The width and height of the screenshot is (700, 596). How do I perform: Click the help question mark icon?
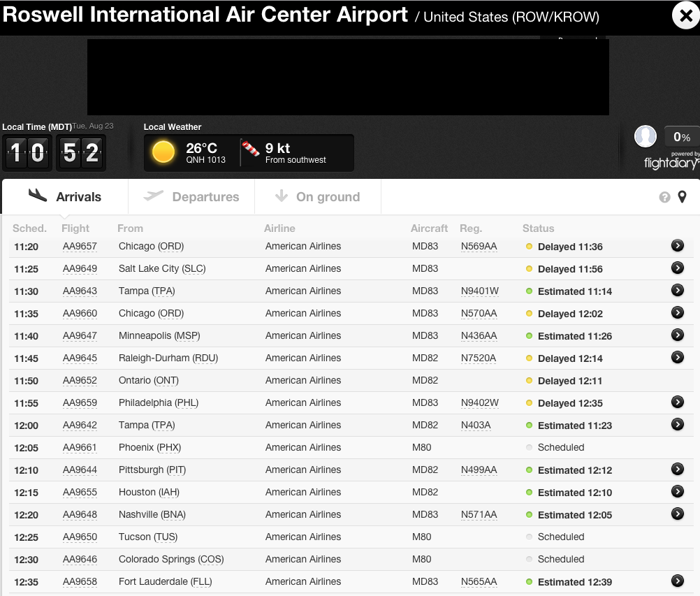click(664, 197)
